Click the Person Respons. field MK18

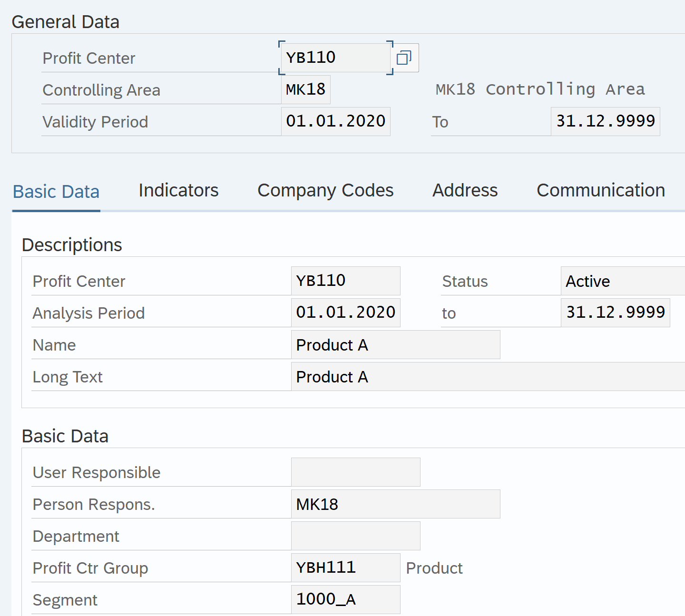pos(396,504)
